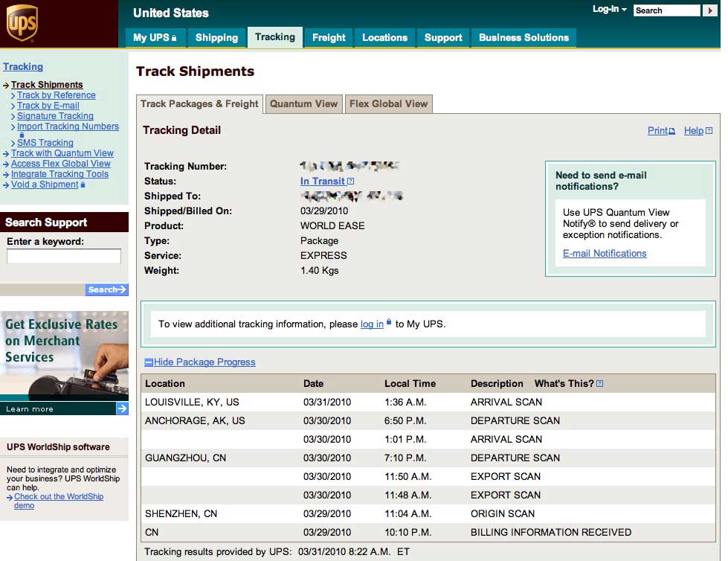Screen dimensions: 728x561
Task: Open Track with Quantum View link
Action: coord(62,153)
